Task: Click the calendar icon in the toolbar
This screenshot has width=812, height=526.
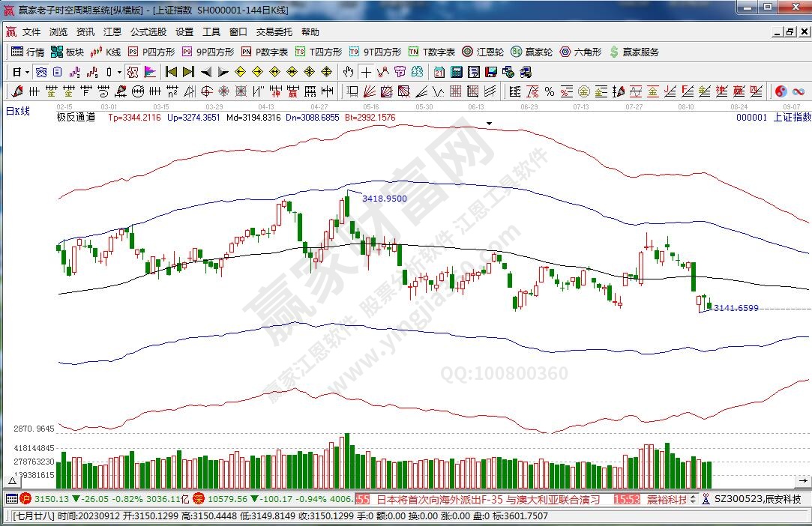Action: click(439, 72)
